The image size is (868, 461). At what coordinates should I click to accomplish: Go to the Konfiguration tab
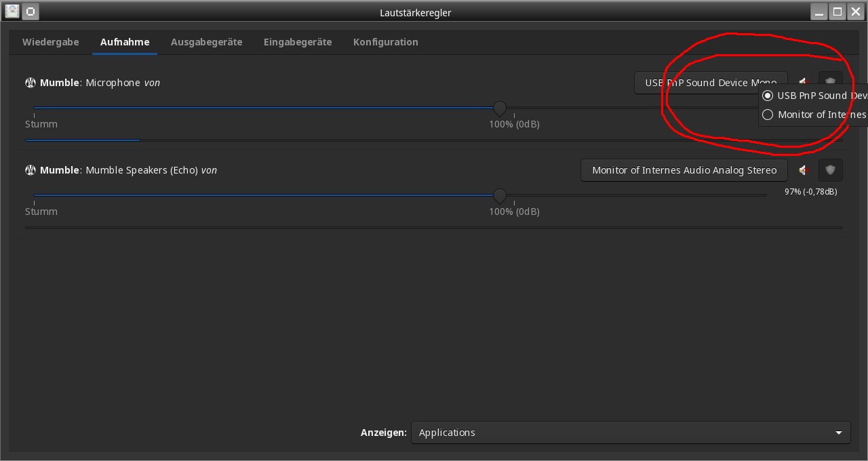coord(385,42)
